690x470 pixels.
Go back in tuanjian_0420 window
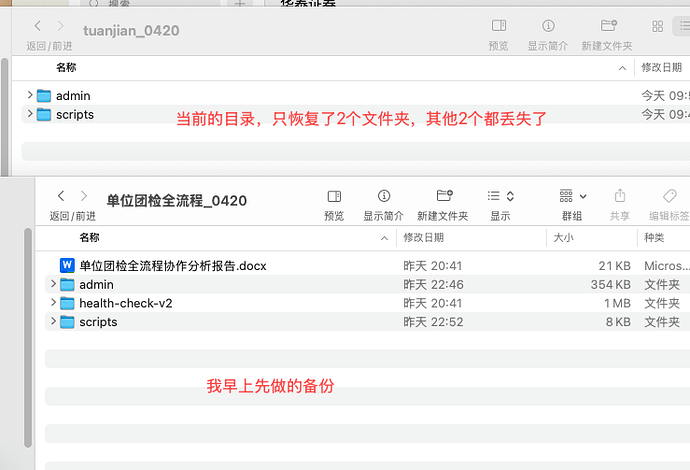click(x=38, y=26)
